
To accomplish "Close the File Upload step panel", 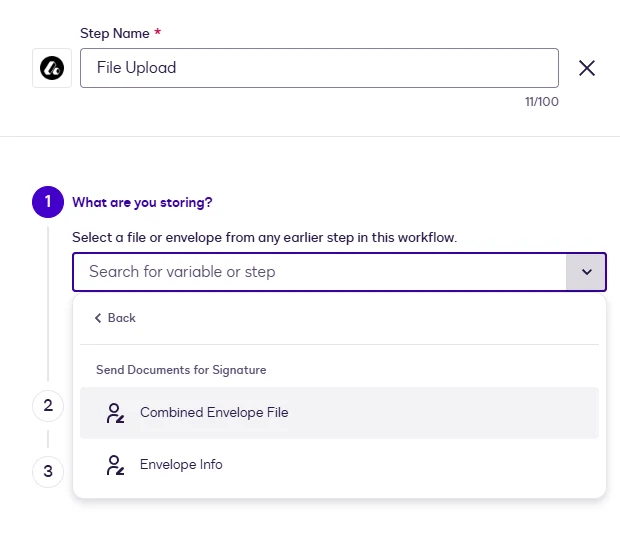I will (x=587, y=68).
